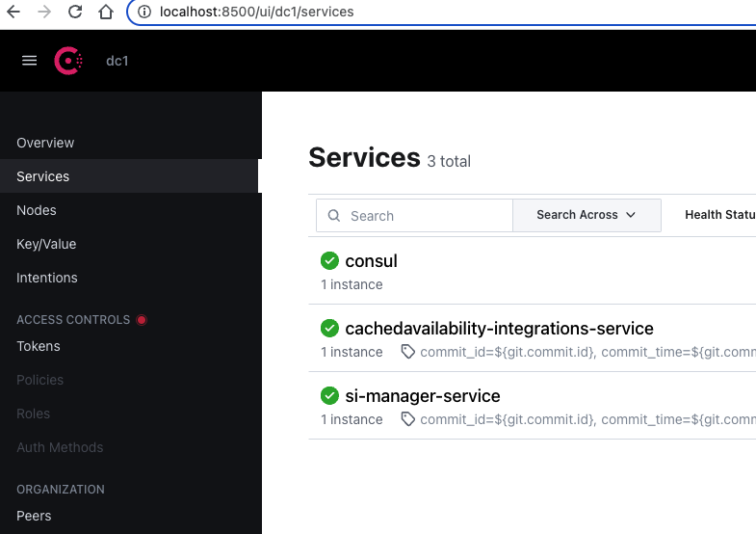
Task: Click the browser back arrow
Action: tap(13, 13)
